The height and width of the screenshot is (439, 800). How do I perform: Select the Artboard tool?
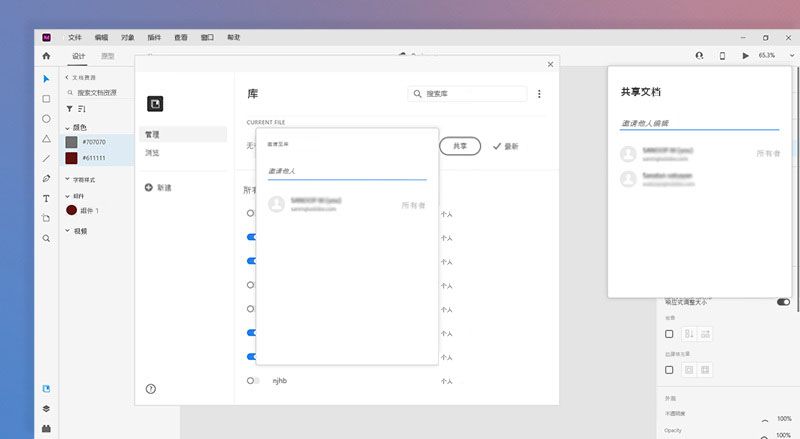46,218
